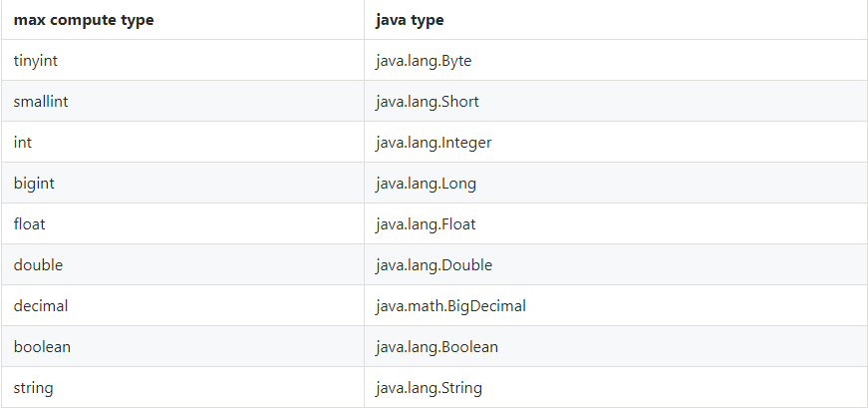The image size is (868, 408).
Task: Click the string type cell
Action: coord(182,387)
